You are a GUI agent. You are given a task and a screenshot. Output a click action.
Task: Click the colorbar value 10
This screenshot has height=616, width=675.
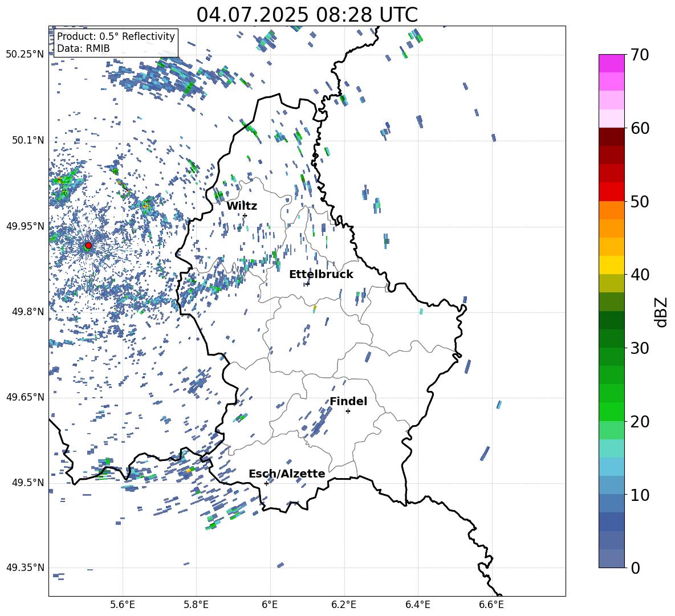(640, 495)
